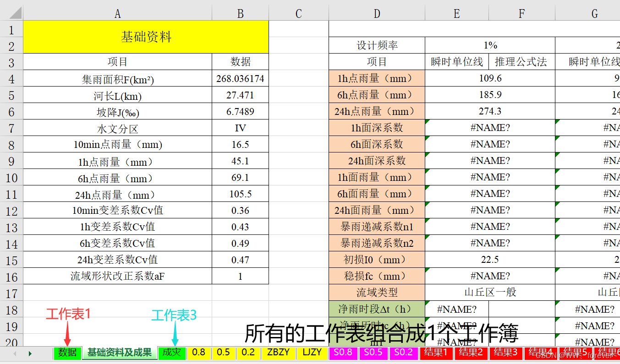
Task: Open the 结果2 sheet tab
Action: point(471,353)
